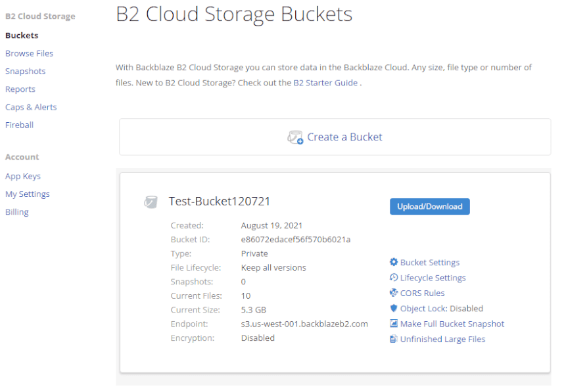Open Browse Files in the sidebar
This screenshot has width=564, height=392.
(29, 53)
